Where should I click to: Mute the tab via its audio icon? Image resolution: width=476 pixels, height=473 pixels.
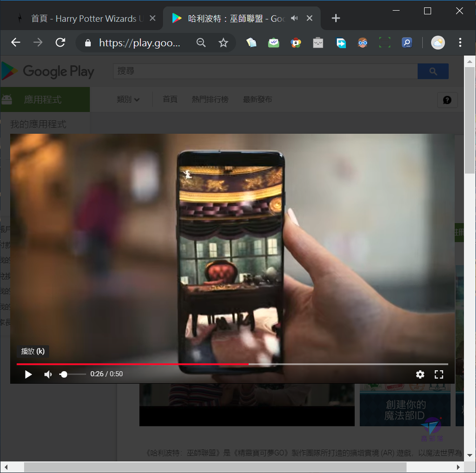[x=294, y=18]
